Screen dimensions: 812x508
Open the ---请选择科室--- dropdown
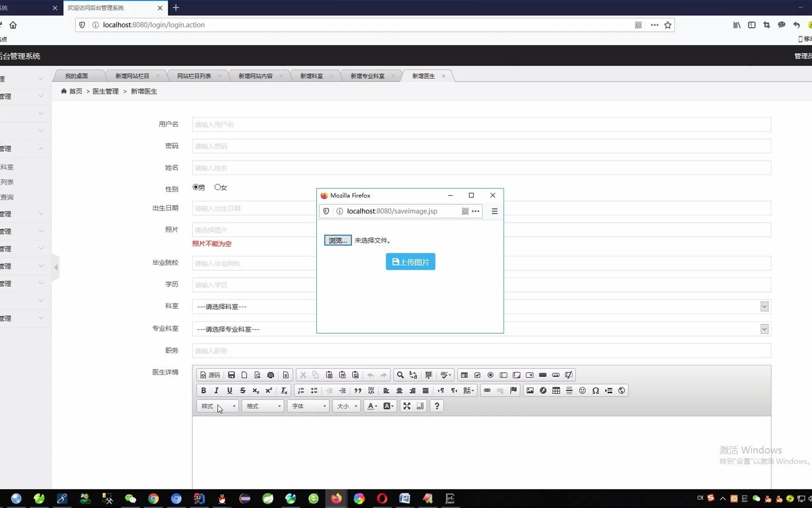(x=481, y=306)
